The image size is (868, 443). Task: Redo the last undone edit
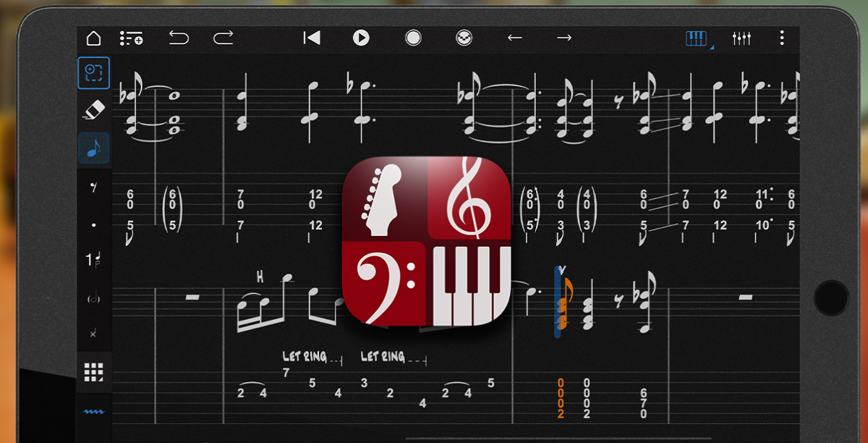224,38
